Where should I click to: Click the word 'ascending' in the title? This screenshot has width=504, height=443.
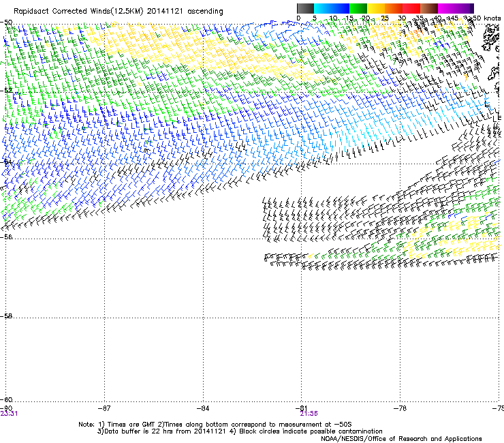[205, 12]
